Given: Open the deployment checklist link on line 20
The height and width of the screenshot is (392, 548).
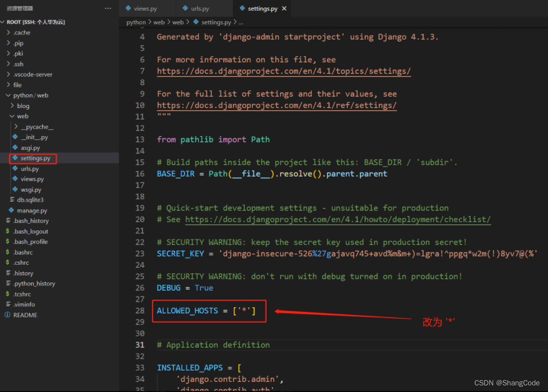Looking at the screenshot, I should coord(336,219).
